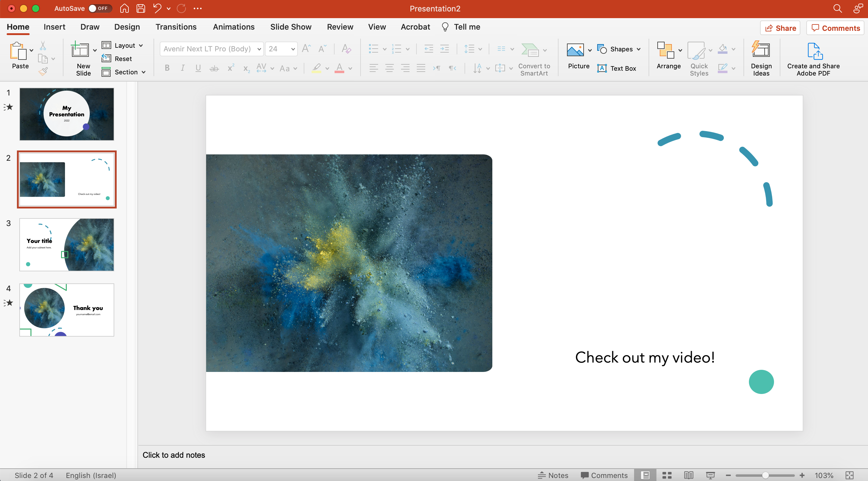Select slide 3 thumbnail

(x=67, y=244)
